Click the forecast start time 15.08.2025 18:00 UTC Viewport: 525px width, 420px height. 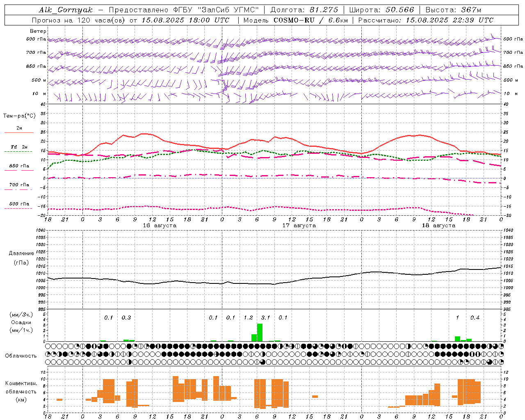pyautogui.click(x=186, y=20)
